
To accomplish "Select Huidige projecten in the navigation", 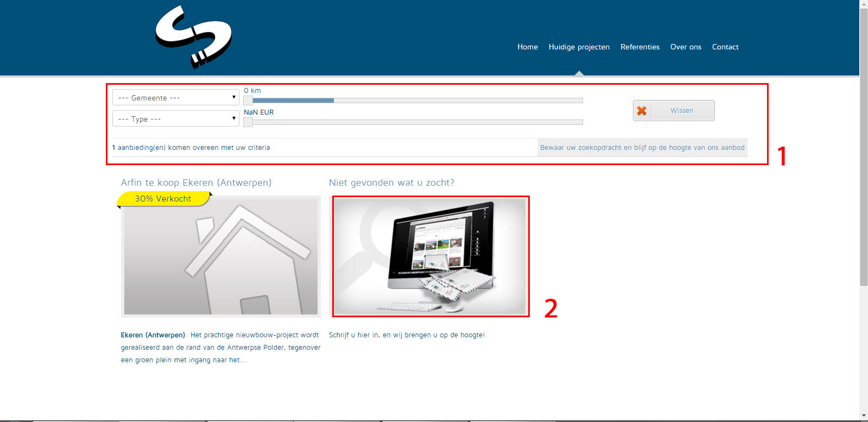I will click(x=579, y=47).
